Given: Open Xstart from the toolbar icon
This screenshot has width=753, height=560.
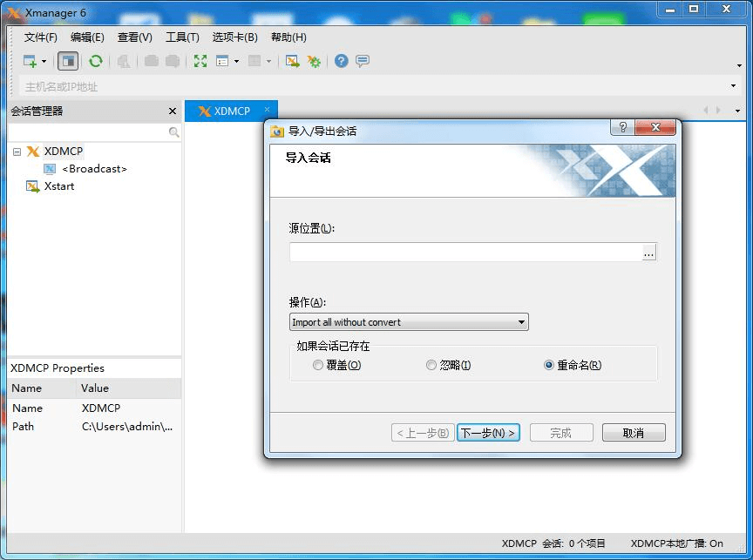Looking at the screenshot, I should coord(293,61).
